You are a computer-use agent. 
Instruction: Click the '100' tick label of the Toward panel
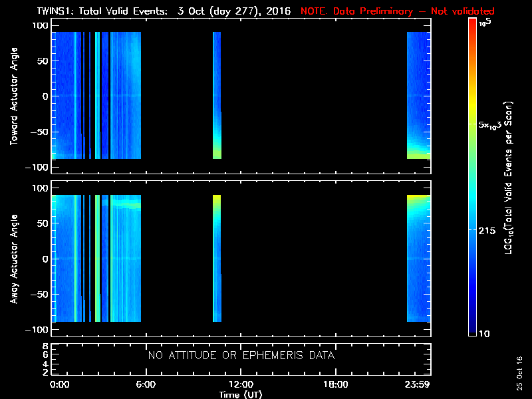pyautogui.click(x=41, y=25)
